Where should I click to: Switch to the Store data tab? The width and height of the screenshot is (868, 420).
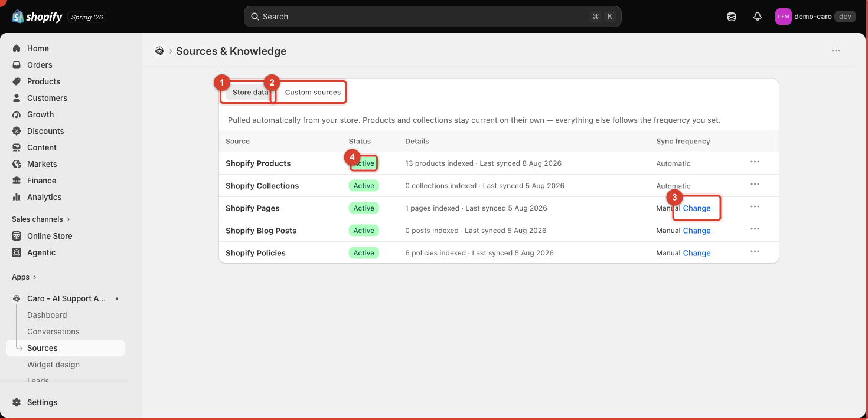click(x=250, y=93)
